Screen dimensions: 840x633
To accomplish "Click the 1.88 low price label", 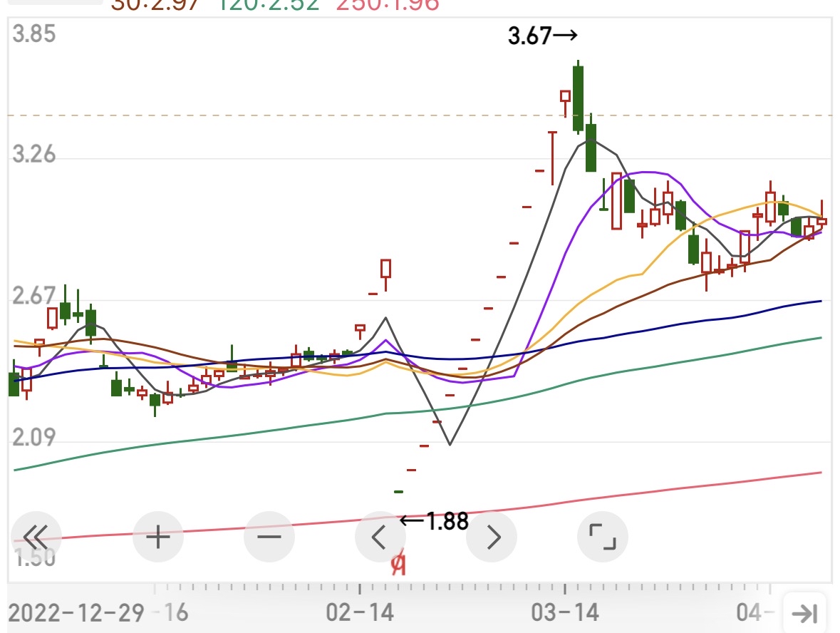I will click(x=435, y=520).
